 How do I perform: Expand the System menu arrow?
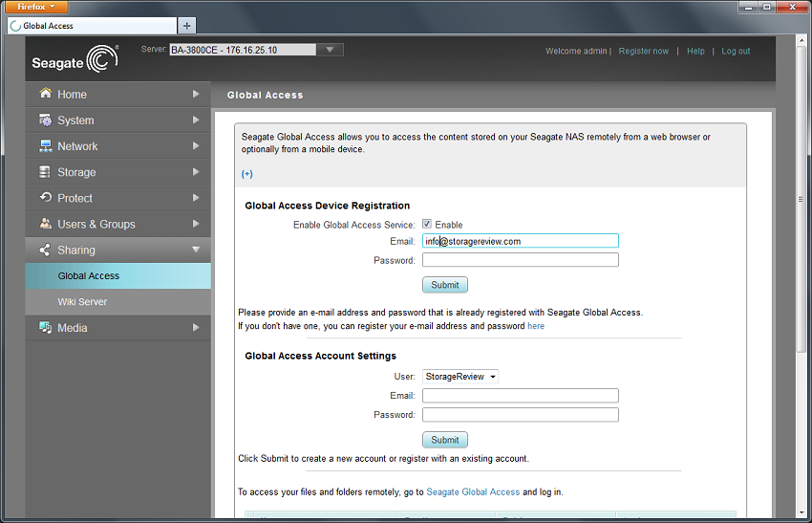point(196,120)
